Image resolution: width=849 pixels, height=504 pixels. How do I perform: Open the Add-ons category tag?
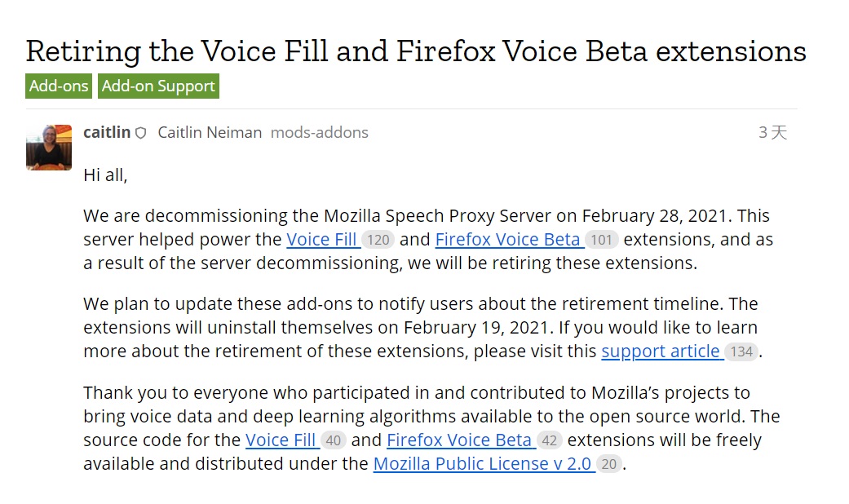point(59,86)
